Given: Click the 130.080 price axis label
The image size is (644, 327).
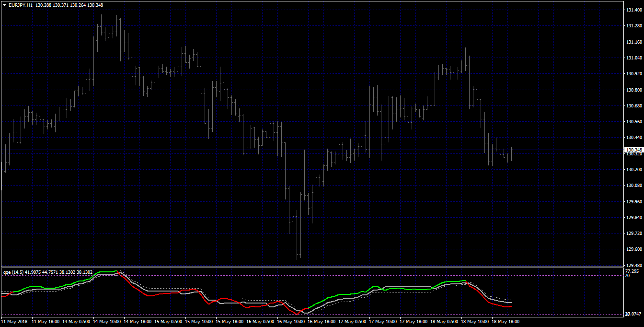Looking at the screenshot, I should point(633,185).
